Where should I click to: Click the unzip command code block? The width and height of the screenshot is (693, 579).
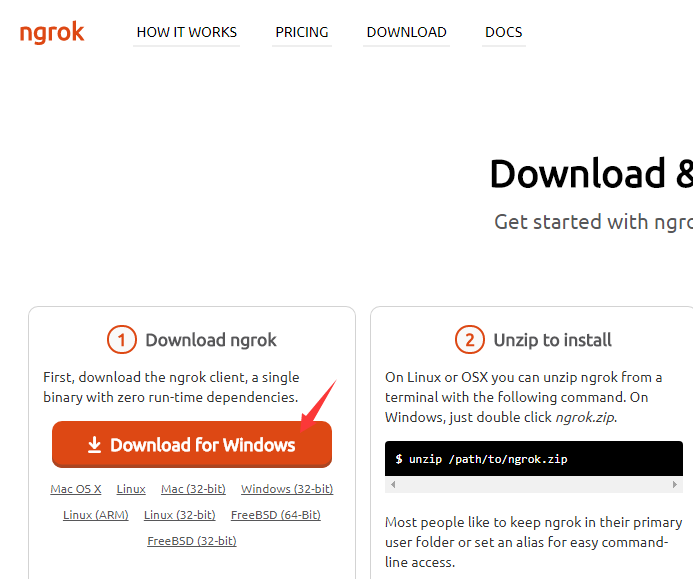point(534,458)
